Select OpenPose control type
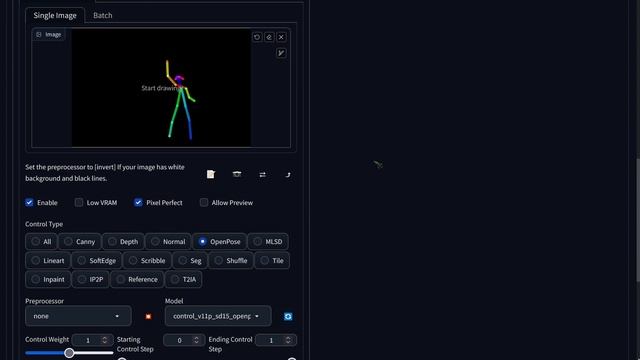 pos(220,242)
